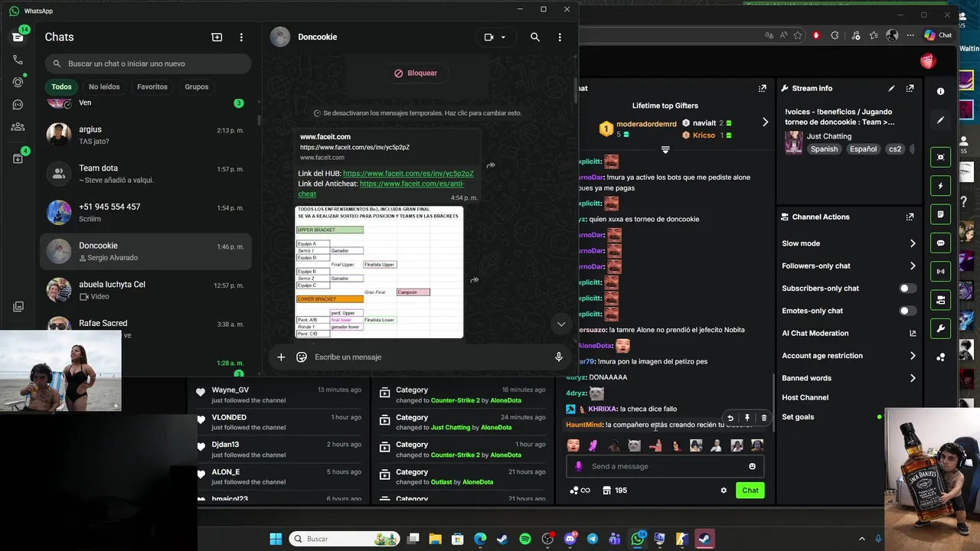The width and height of the screenshot is (980, 551).
Task: Toggle Emotes-only chat
Action: (x=907, y=311)
